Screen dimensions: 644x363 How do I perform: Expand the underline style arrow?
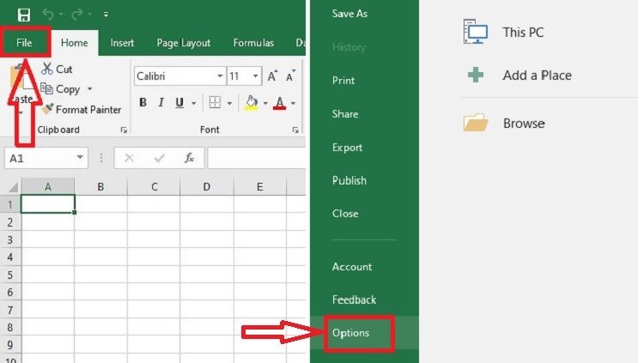click(193, 103)
